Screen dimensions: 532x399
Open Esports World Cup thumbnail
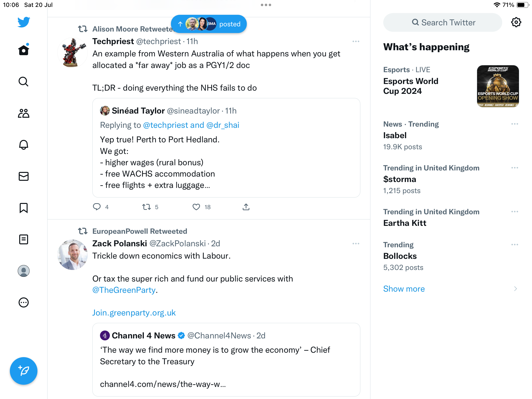(x=498, y=86)
